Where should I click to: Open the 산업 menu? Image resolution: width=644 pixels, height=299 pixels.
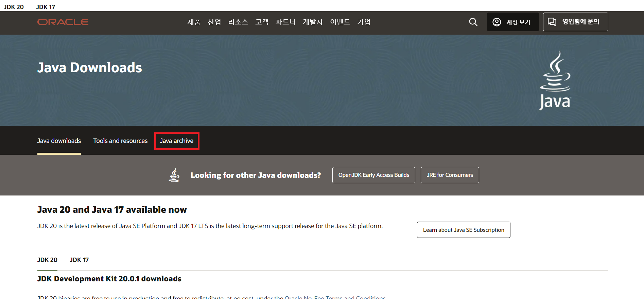[x=214, y=22]
